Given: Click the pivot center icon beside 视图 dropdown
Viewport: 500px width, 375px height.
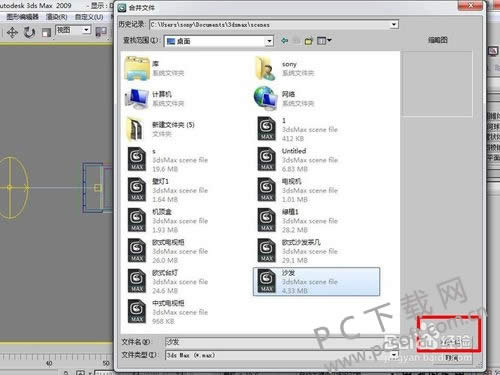Looking at the screenshot, I should [x=101, y=32].
